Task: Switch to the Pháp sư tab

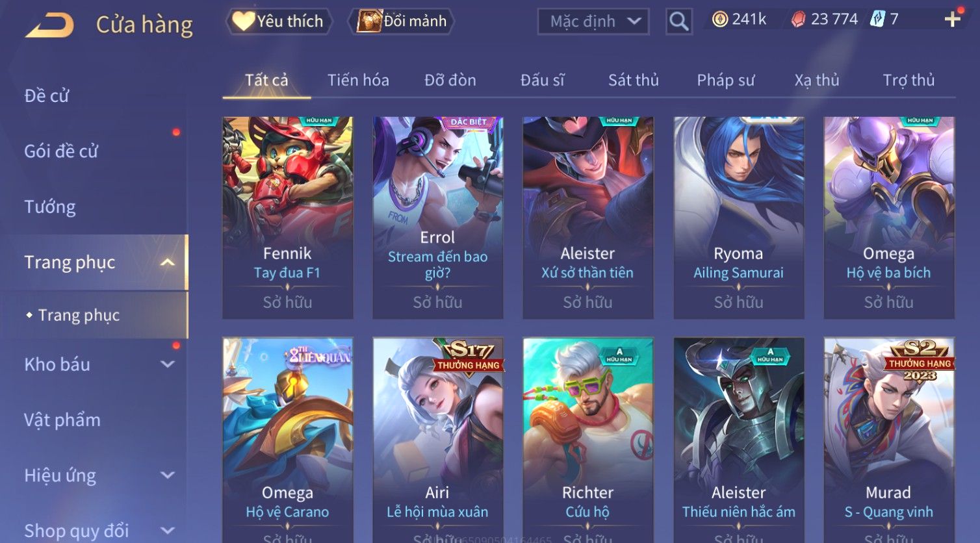Action: [x=726, y=80]
